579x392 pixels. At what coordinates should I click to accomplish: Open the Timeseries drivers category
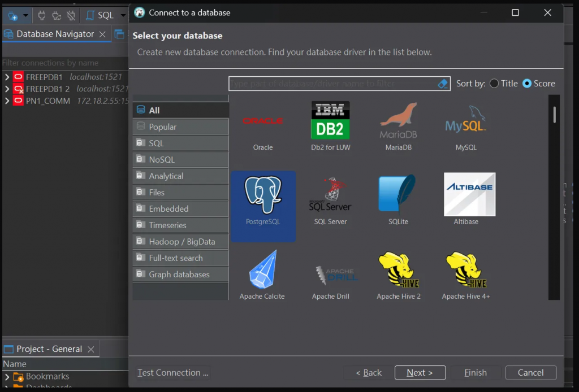coord(180,225)
